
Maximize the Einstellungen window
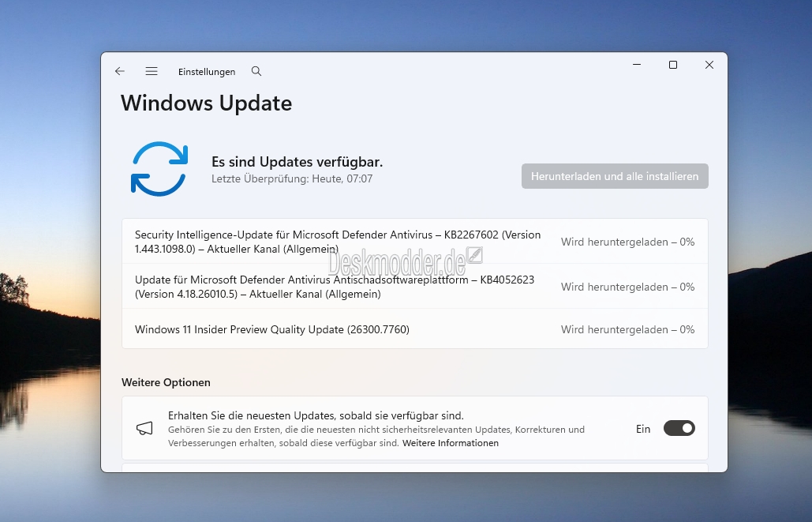673,66
